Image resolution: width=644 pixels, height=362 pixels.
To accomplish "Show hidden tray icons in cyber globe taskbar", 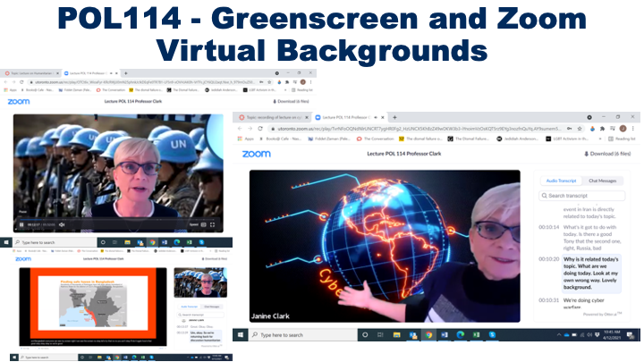I will pos(558,335).
